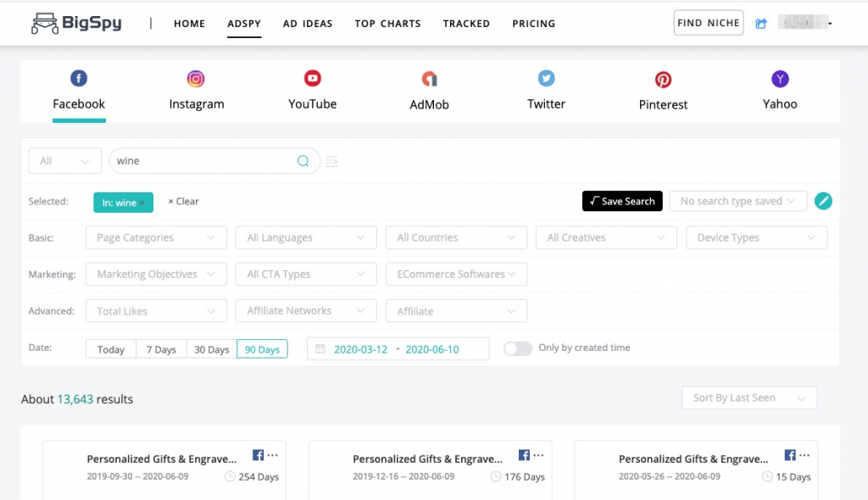The image size is (868, 500).
Task: Open the All Countries dropdown
Action: click(456, 237)
